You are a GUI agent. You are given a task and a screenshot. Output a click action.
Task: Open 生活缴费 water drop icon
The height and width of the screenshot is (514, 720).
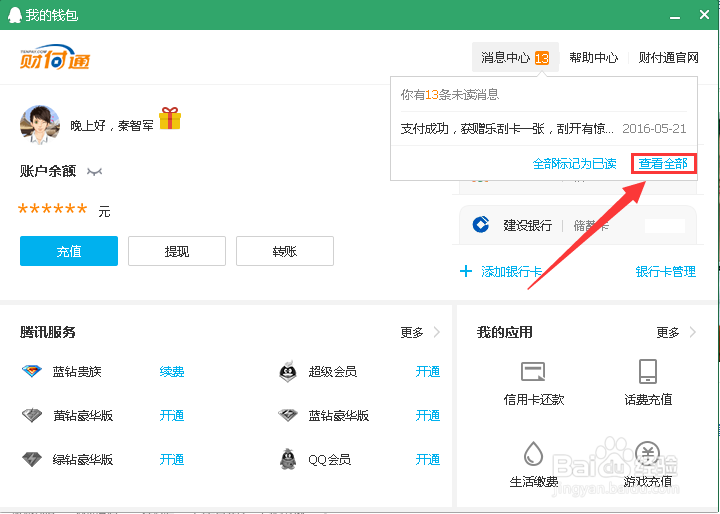point(533,453)
